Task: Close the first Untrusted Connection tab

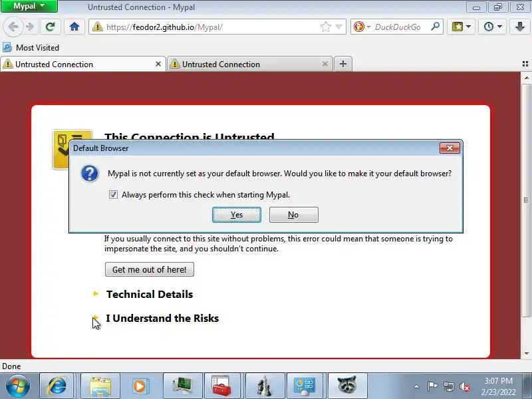Action: tap(158, 64)
